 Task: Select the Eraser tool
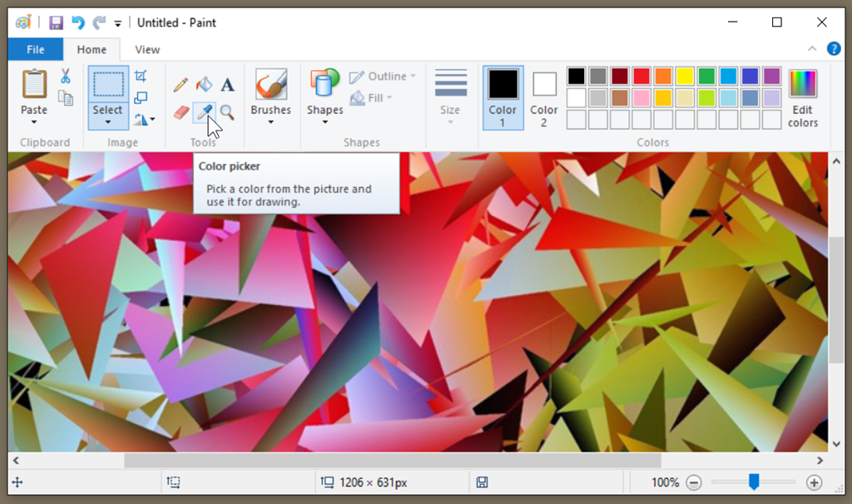point(181,113)
